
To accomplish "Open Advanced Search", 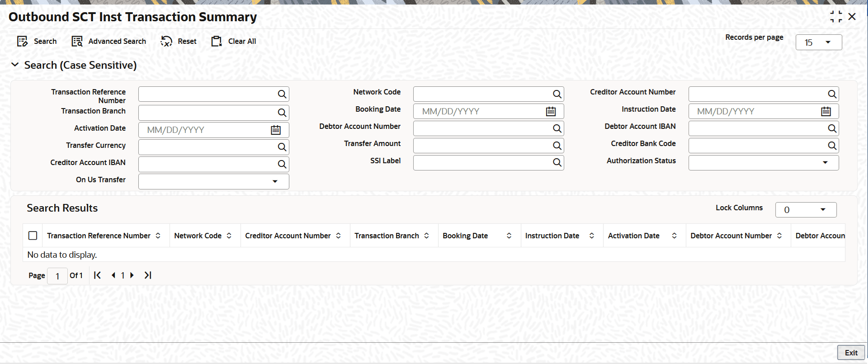I will tap(109, 42).
